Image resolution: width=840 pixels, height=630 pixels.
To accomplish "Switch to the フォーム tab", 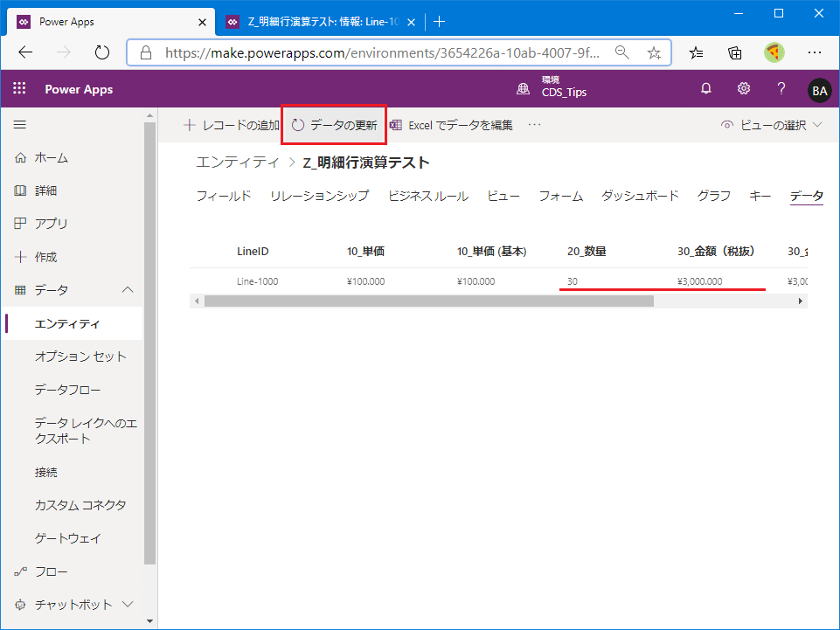I will [x=560, y=196].
